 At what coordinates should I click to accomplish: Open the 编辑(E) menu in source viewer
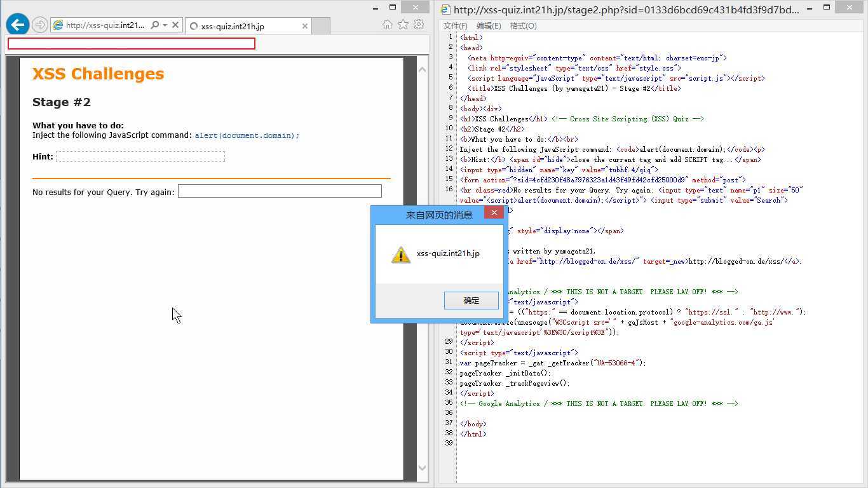(x=489, y=26)
